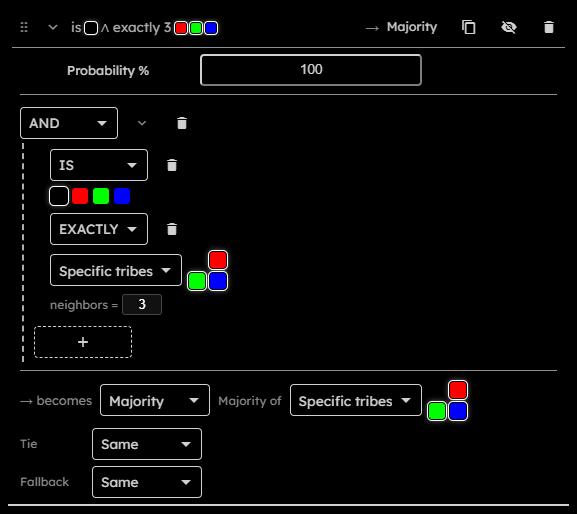The height and width of the screenshot is (514, 577).
Task: Toggle rule visibility with the crossed-eye icon
Action: [509, 27]
